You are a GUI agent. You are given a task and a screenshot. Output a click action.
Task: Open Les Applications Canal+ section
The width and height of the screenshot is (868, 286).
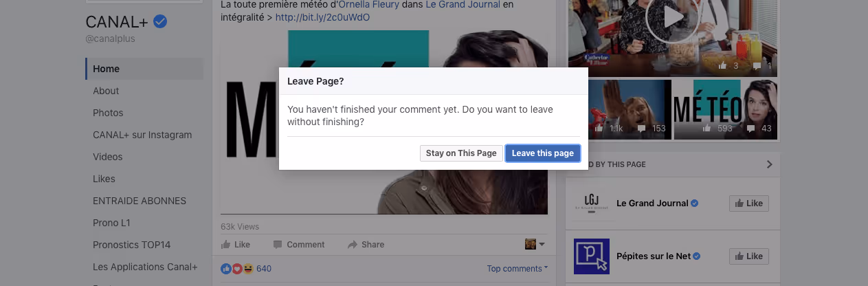145,267
